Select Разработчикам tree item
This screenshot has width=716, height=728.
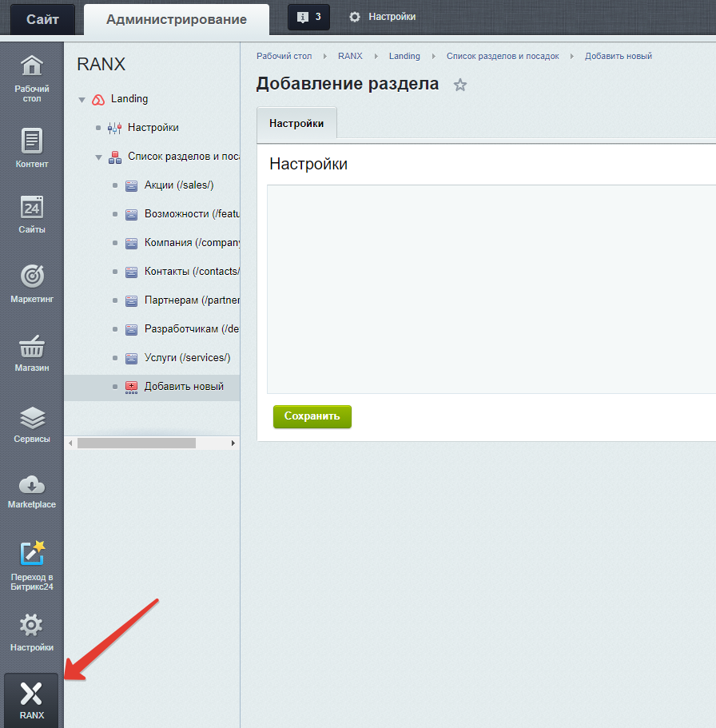click(x=192, y=329)
